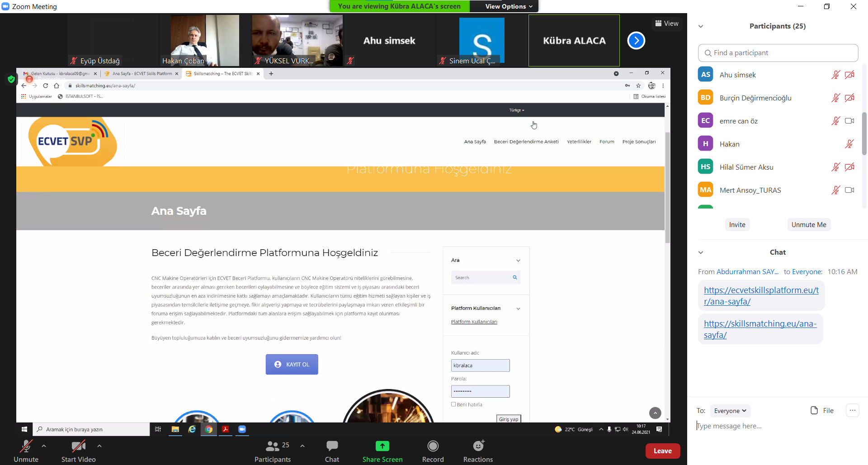
Task: Unmute the microphone
Action: coord(26,446)
